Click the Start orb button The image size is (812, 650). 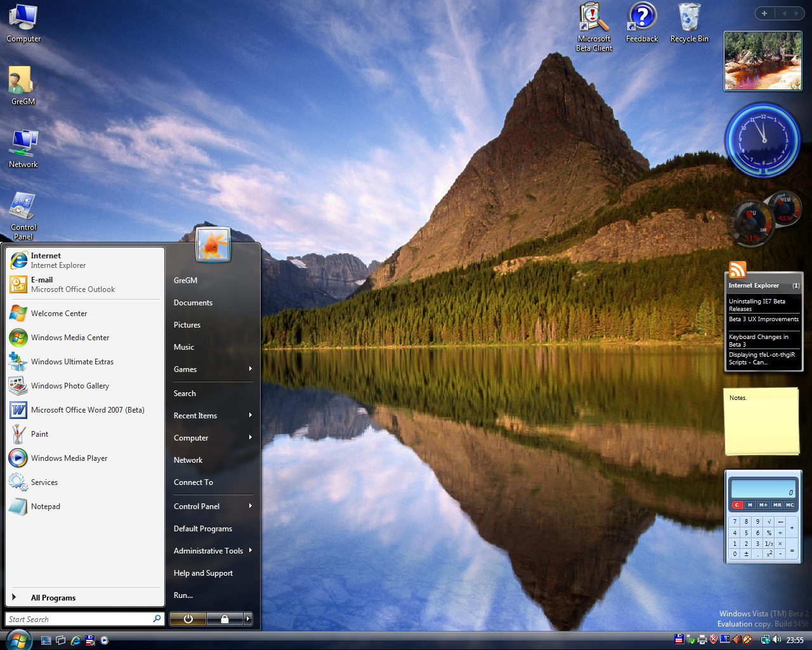[x=18, y=639]
